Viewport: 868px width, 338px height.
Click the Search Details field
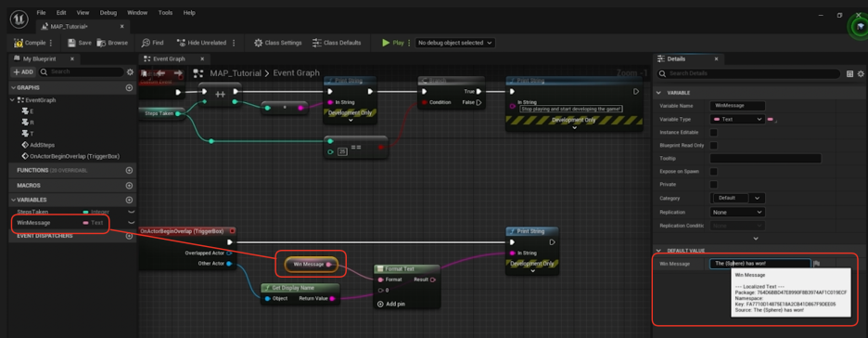748,73
